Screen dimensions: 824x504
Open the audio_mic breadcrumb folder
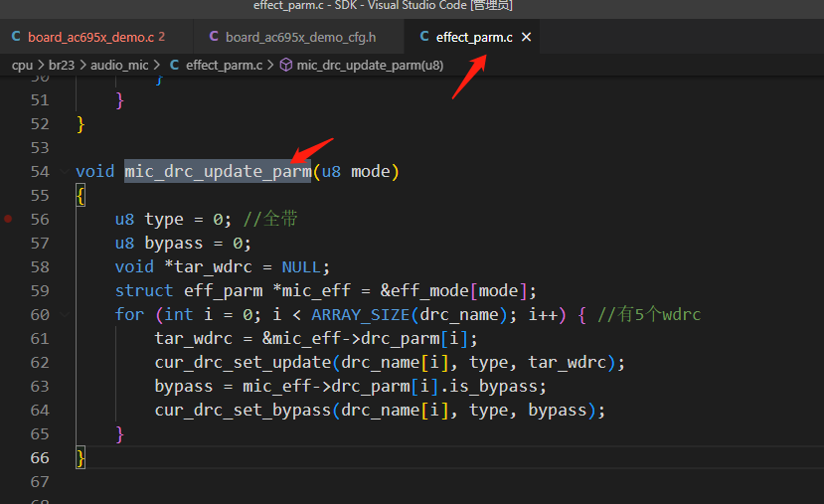[x=119, y=66]
